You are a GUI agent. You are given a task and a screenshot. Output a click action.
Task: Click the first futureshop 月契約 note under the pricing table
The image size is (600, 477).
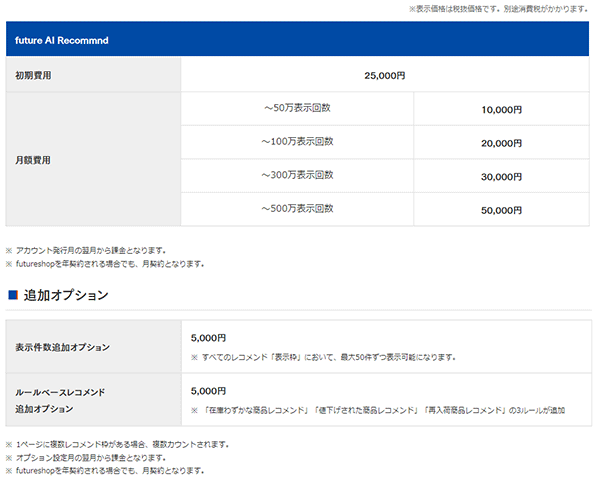(x=105, y=264)
